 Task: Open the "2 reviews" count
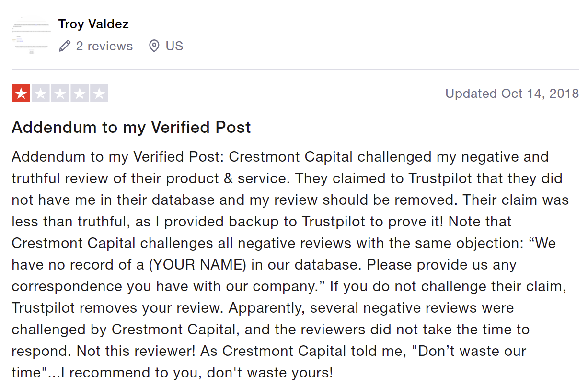[104, 46]
